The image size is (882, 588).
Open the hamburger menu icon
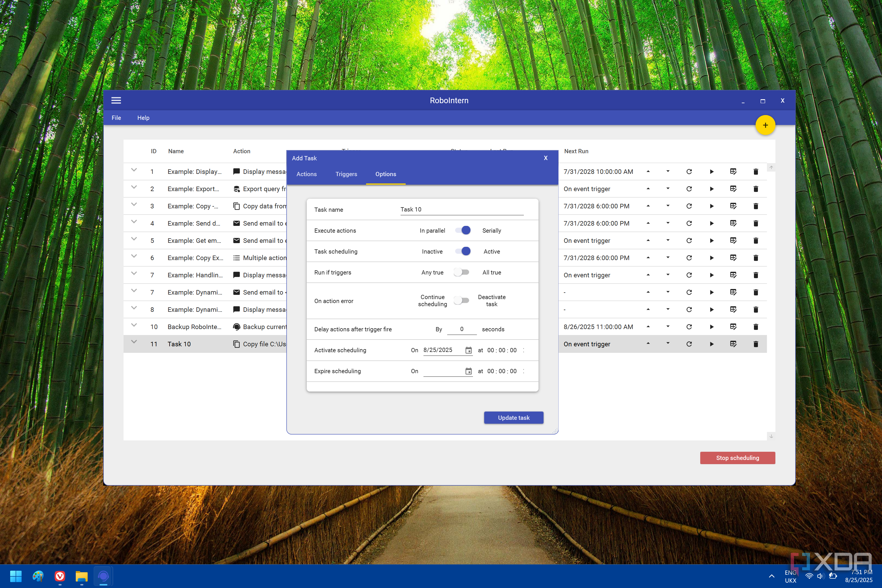pos(116,100)
